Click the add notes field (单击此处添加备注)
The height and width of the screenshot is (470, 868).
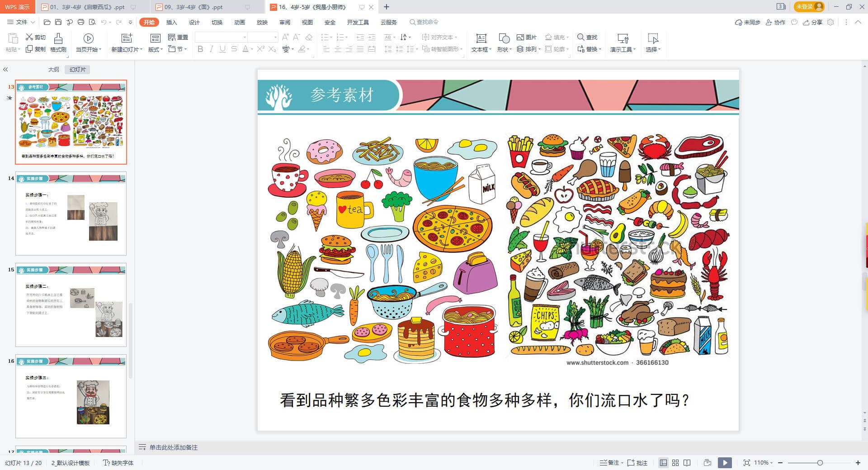tap(174, 447)
